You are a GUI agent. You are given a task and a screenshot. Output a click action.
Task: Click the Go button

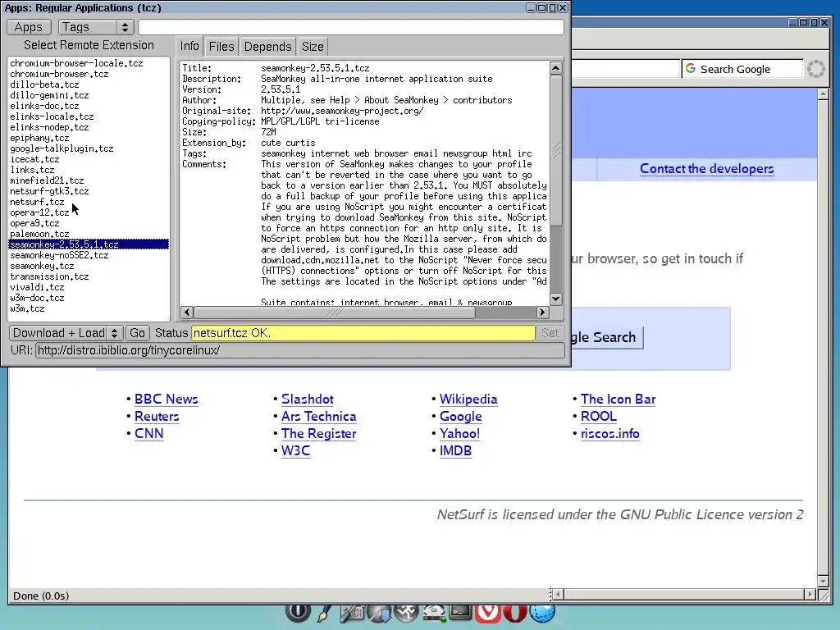pos(137,333)
